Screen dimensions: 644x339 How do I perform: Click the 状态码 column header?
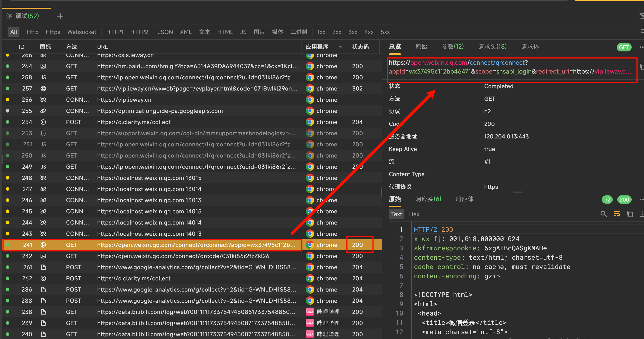coord(360,47)
